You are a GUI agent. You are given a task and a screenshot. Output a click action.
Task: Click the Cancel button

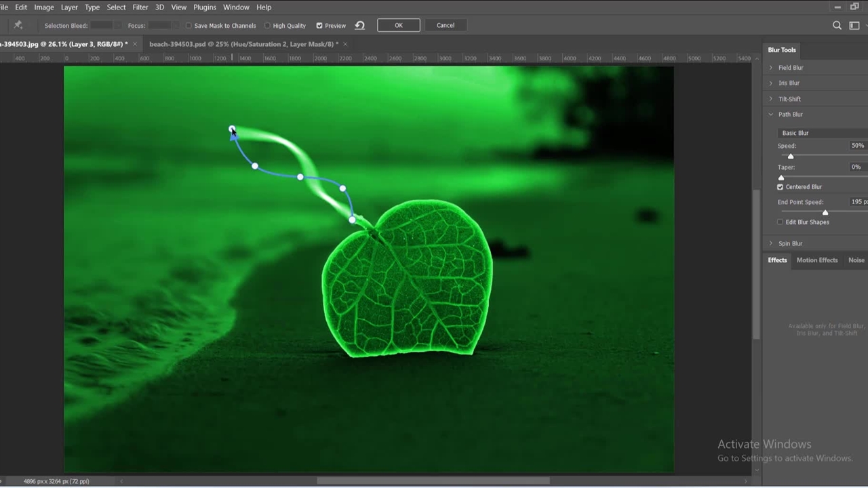pyautogui.click(x=446, y=25)
